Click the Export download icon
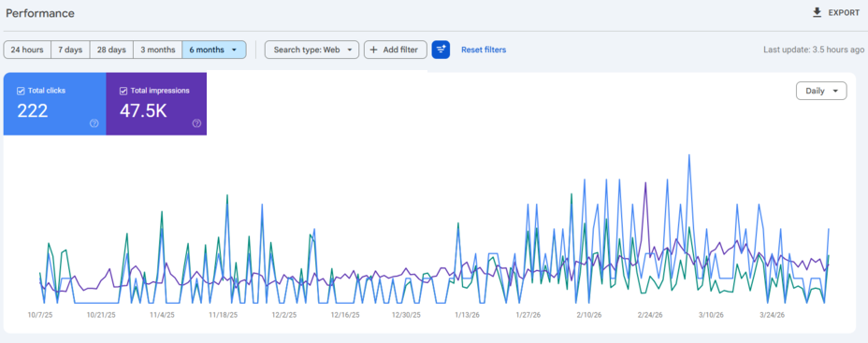 [817, 13]
